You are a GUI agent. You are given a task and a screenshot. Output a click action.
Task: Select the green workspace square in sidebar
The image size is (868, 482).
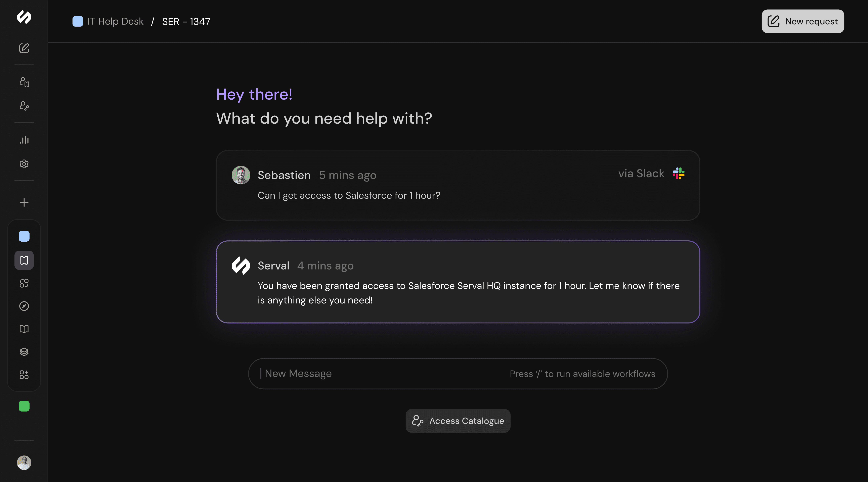point(24,406)
